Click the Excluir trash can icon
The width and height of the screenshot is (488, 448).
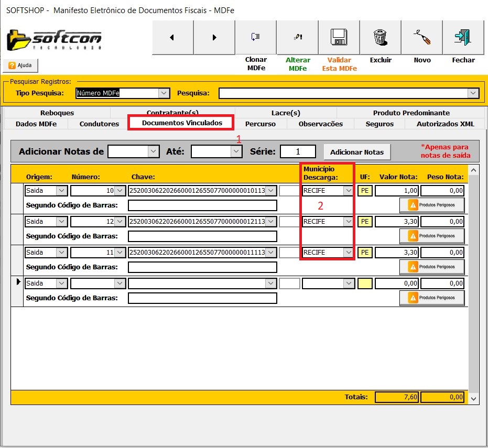click(380, 37)
